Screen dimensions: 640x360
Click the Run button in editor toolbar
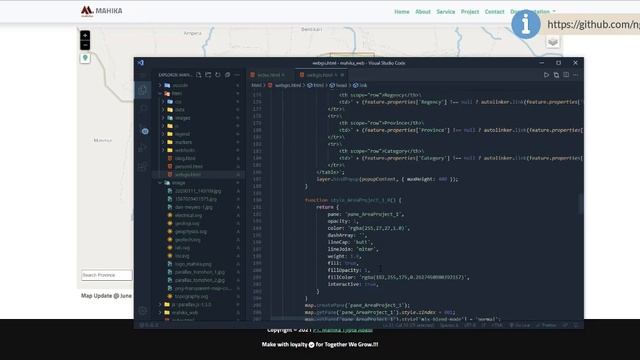coord(546,75)
